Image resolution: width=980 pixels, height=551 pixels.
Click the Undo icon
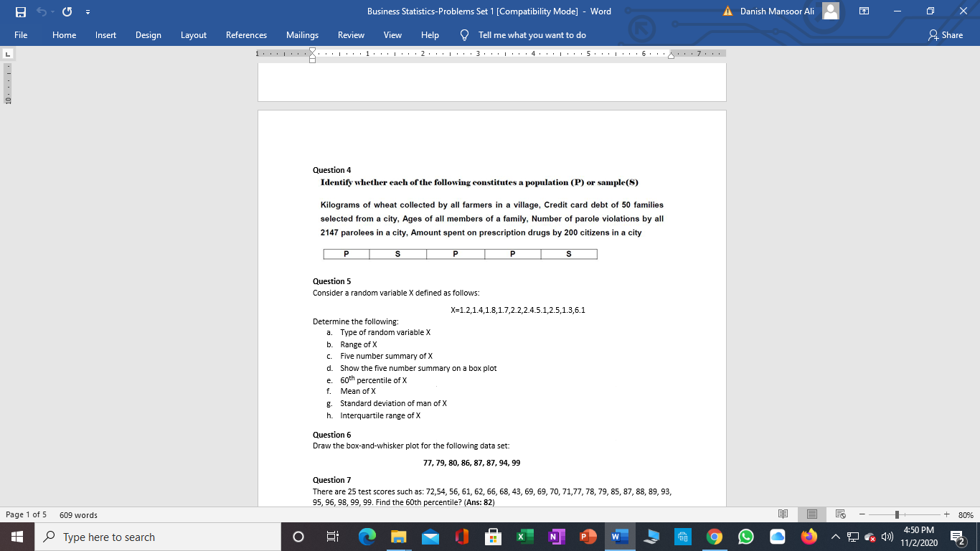click(x=42, y=11)
